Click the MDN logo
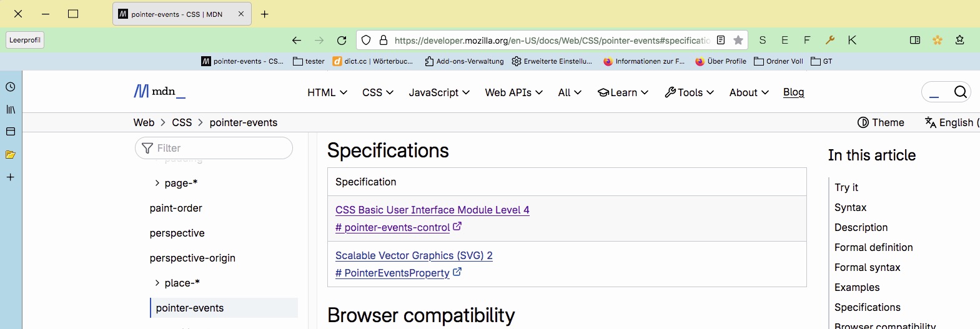Screen dimensions: 980x329 (x=159, y=92)
